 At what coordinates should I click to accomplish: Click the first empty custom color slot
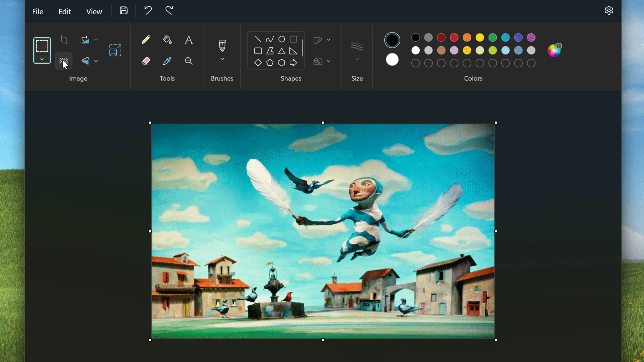[416, 63]
